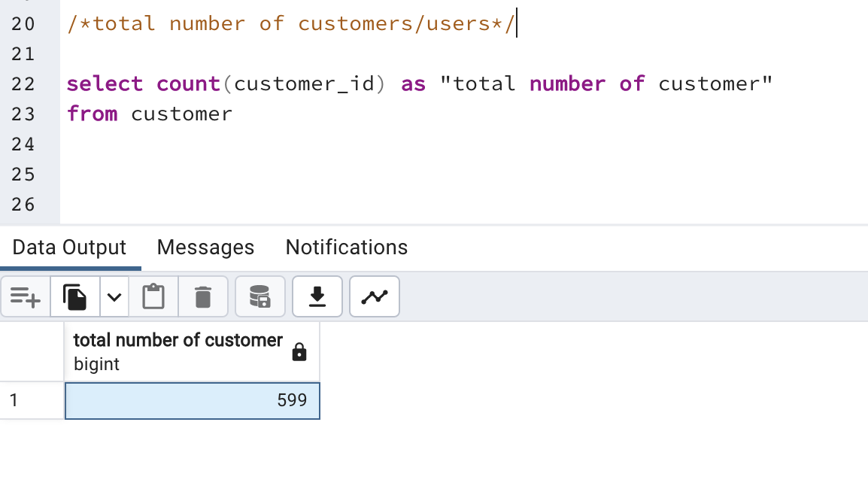Place cursor on the count keyword
Screen dimensions: 868x495
(188, 84)
